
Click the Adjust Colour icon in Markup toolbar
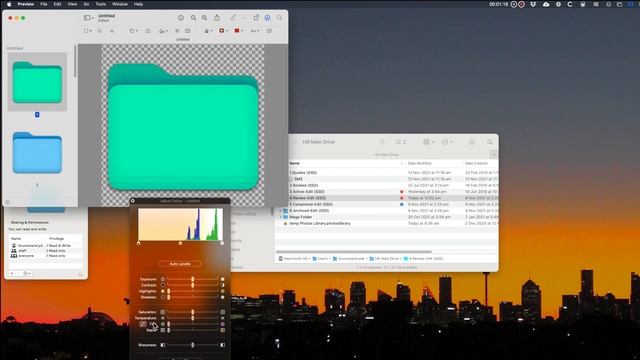[177, 31]
